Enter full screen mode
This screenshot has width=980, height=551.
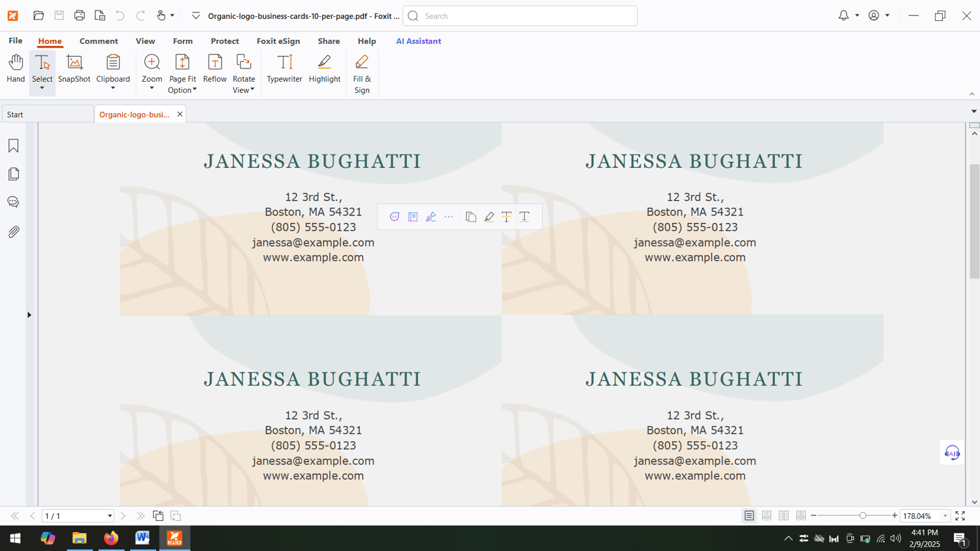[x=960, y=516]
